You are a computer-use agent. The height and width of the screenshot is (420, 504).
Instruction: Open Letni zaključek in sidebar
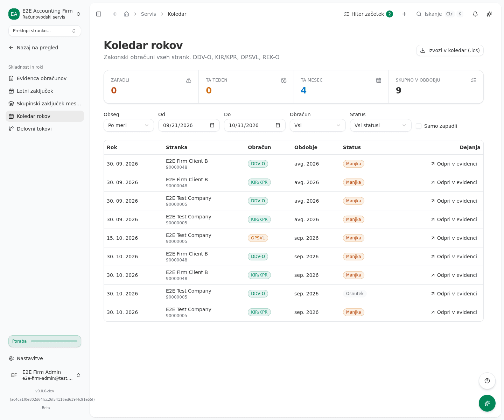pyautogui.click(x=45, y=91)
